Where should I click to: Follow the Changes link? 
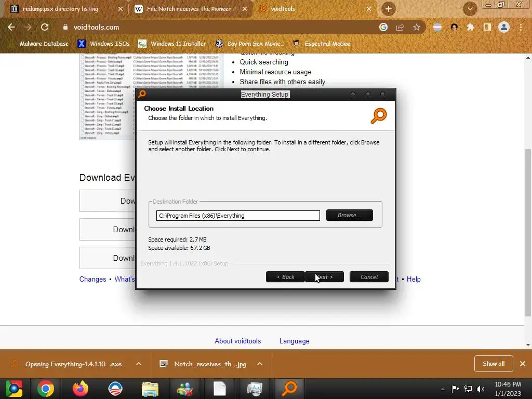point(92,279)
